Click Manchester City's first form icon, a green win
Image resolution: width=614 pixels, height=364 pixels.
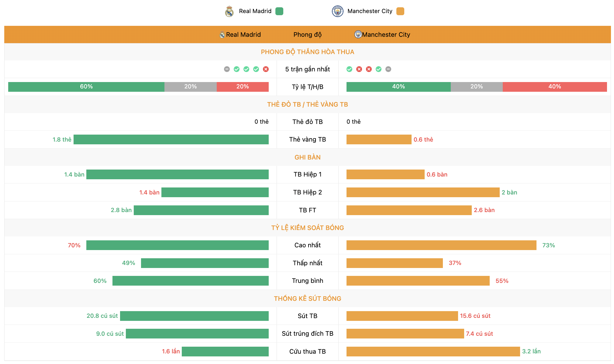(x=349, y=69)
